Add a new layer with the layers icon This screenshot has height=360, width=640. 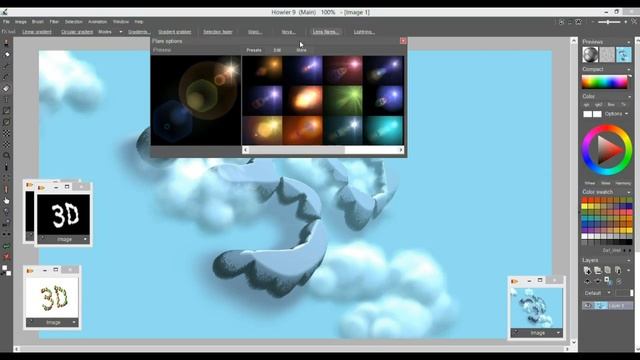pos(587,270)
